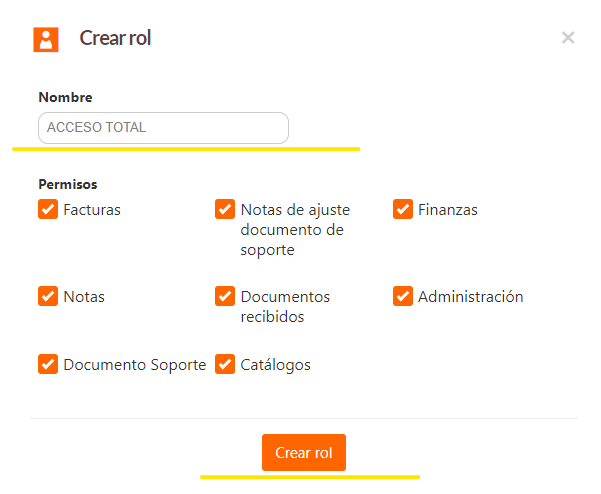Screen dimensions: 601x494
Task: Click the Nombre field label
Action: pyautogui.click(x=65, y=97)
